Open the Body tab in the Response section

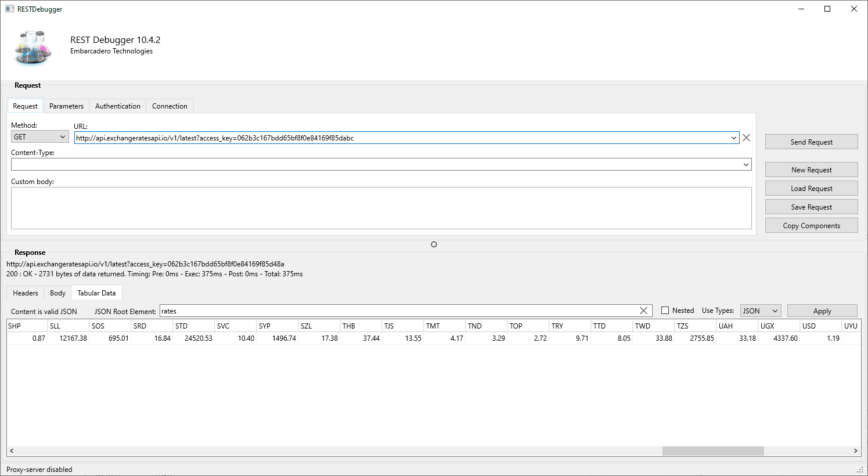pyautogui.click(x=56, y=293)
